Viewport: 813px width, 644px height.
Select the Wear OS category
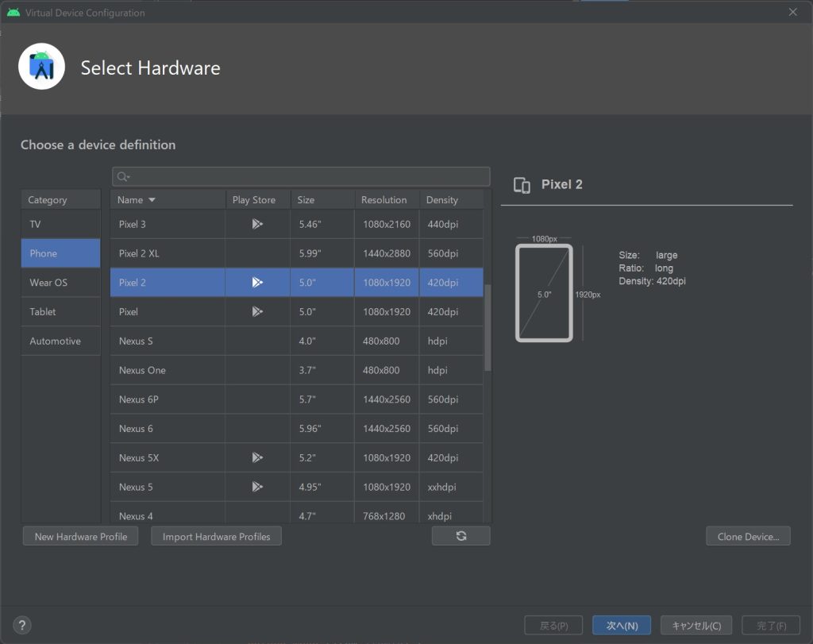pyautogui.click(x=60, y=283)
